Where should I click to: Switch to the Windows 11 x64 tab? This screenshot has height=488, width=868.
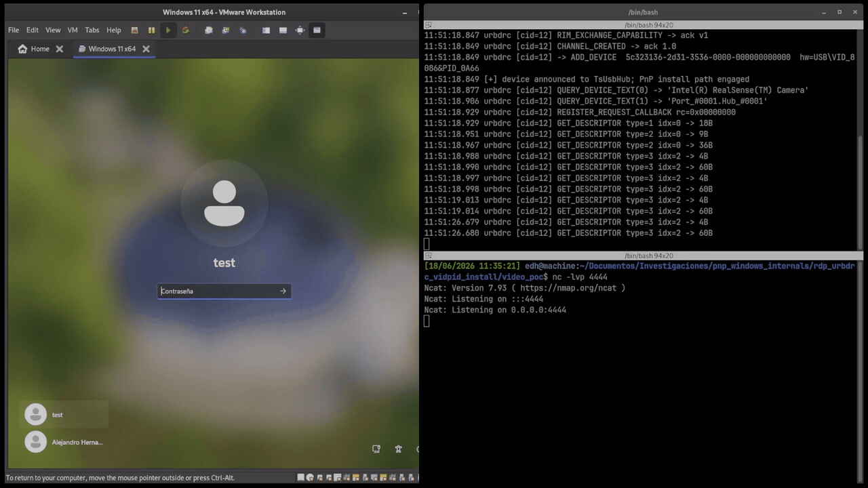[112, 49]
